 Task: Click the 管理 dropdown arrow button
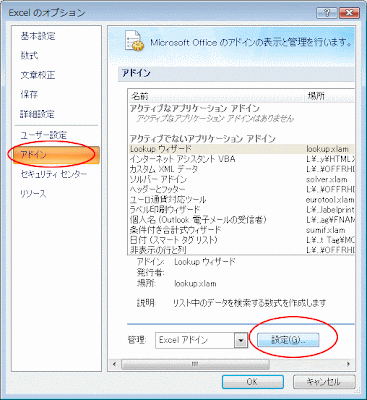pyautogui.click(x=241, y=340)
